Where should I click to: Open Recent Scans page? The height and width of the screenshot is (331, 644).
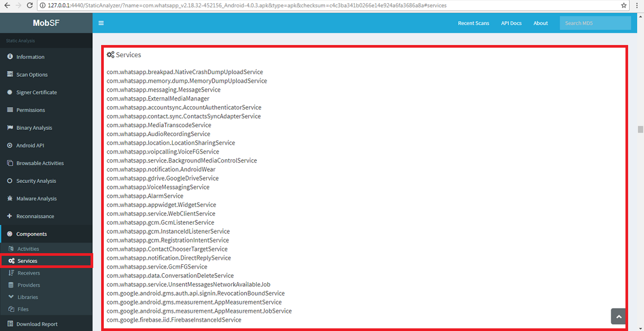473,23
